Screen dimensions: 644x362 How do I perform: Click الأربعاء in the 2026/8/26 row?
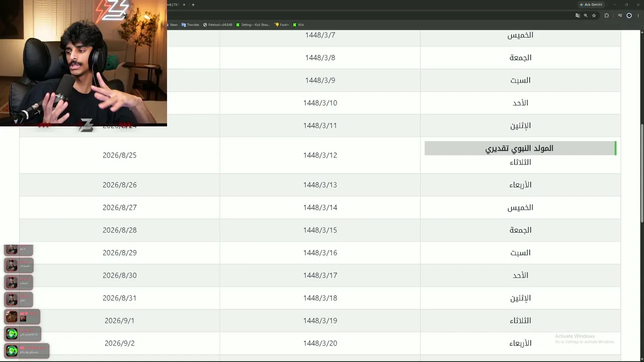pyautogui.click(x=520, y=185)
